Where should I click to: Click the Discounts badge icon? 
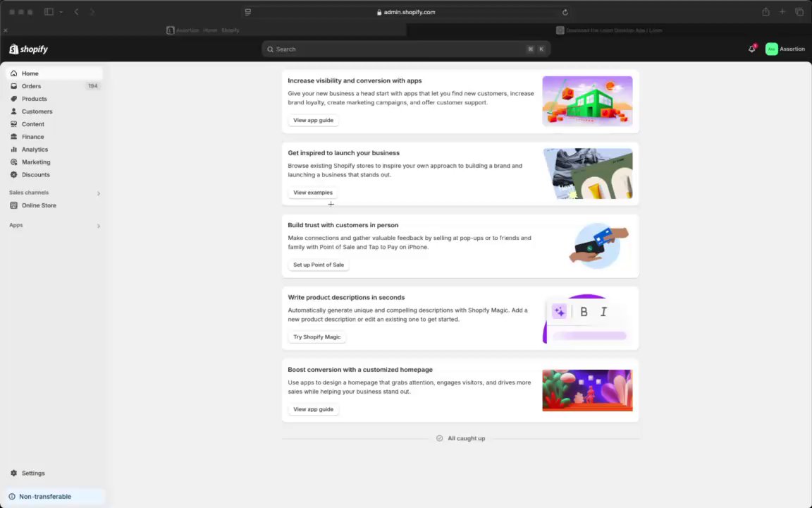point(14,175)
